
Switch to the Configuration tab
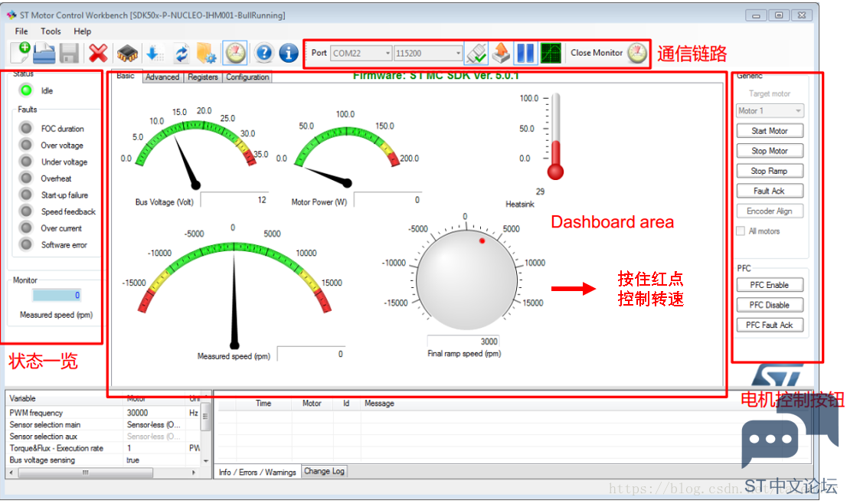[247, 77]
